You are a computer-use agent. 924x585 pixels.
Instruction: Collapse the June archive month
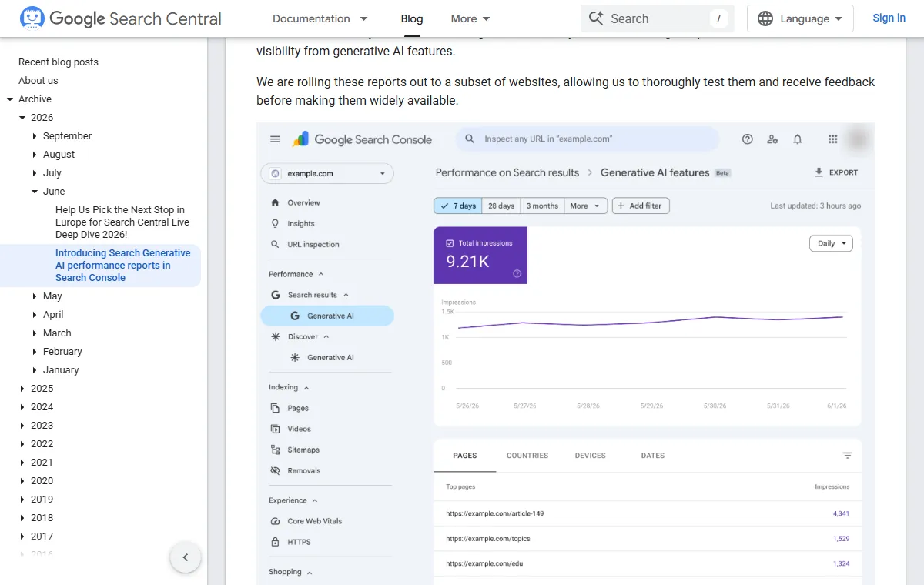point(35,191)
